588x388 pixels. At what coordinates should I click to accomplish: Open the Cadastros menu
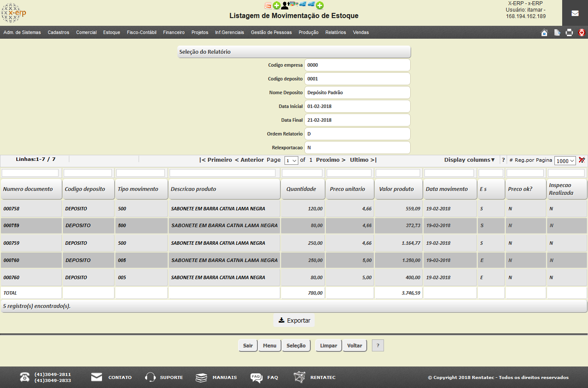[x=59, y=32]
